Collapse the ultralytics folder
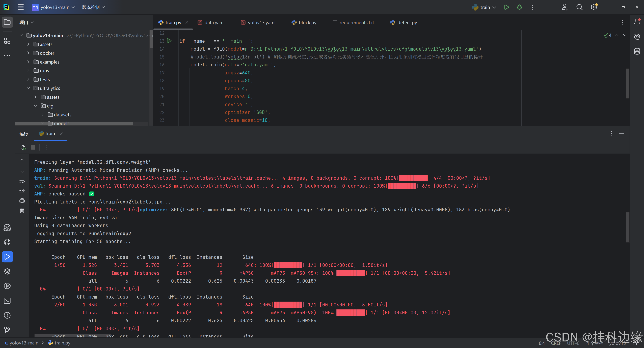 pos(28,88)
